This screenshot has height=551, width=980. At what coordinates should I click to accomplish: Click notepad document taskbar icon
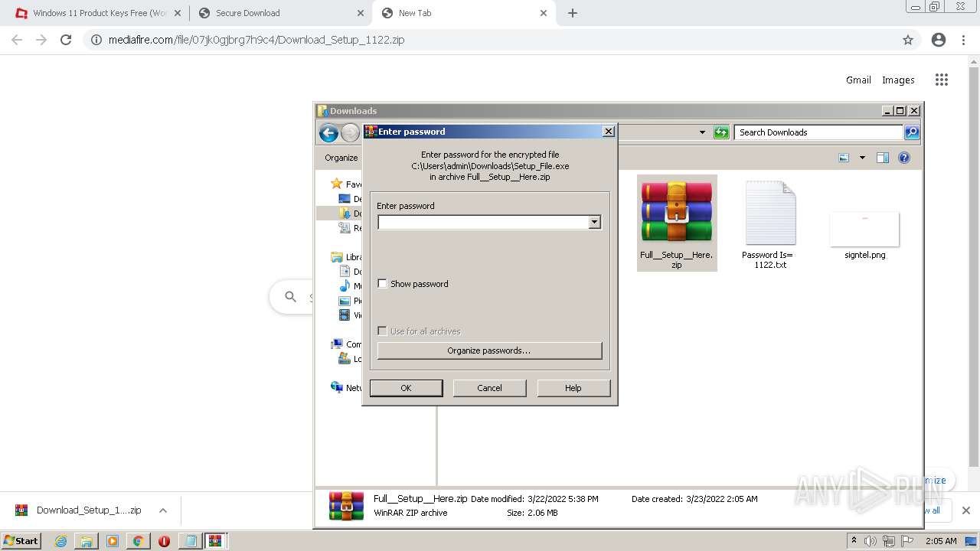pos(190,541)
